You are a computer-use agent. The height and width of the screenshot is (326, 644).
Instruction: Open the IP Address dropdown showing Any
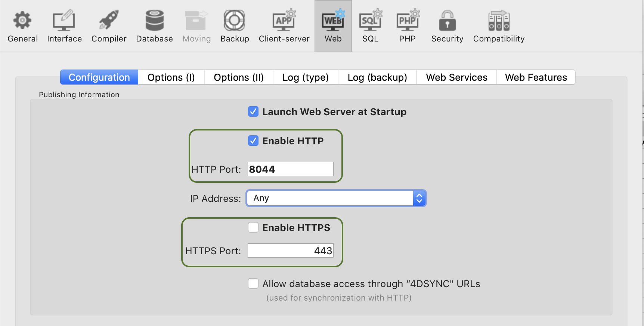[x=336, y=198]
